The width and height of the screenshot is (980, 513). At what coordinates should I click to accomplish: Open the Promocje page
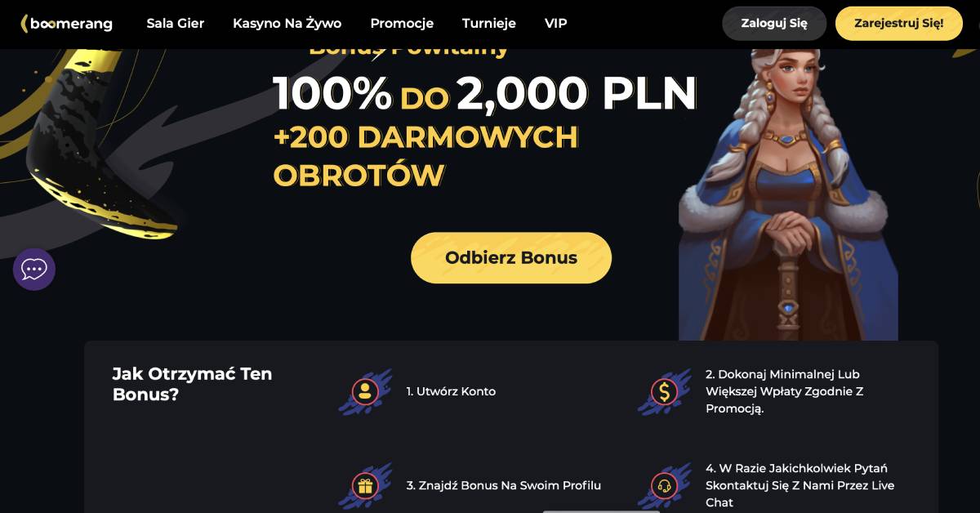pos(402,24)
